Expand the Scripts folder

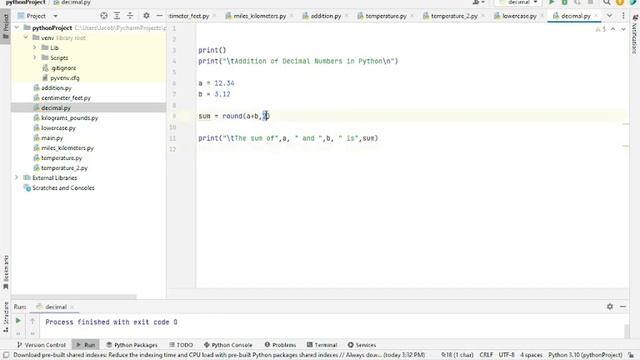35,58
